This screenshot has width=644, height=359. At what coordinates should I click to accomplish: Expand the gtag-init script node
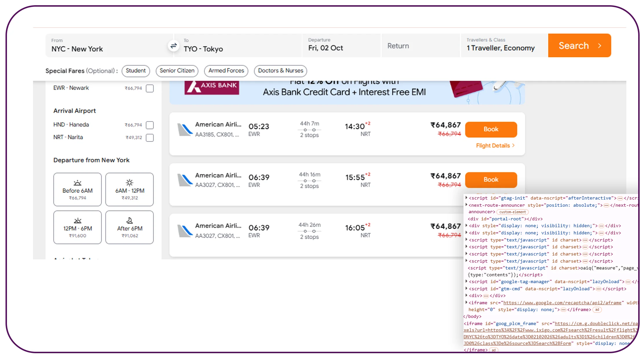pos(466,198)
